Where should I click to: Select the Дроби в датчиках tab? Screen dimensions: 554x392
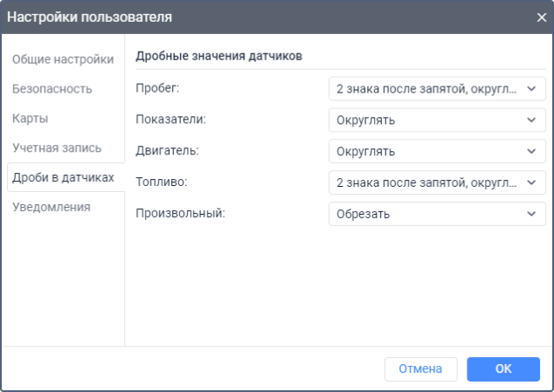pos(63,177)
